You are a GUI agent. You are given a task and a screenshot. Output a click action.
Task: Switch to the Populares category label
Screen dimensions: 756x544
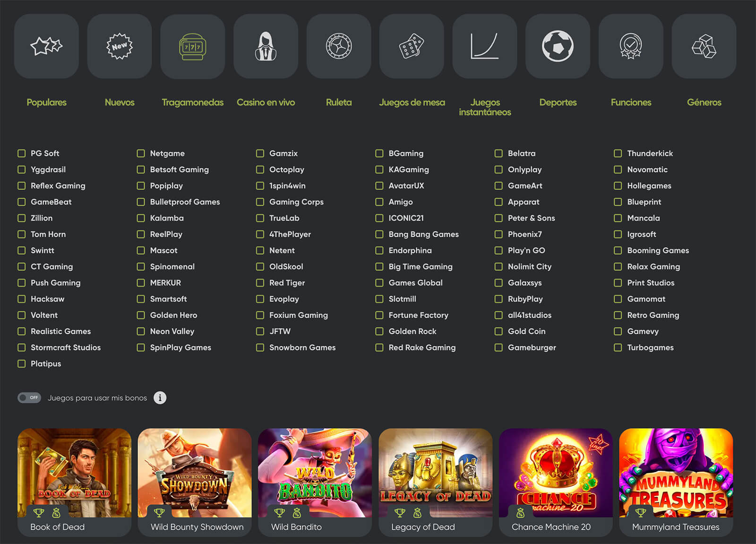46,103
